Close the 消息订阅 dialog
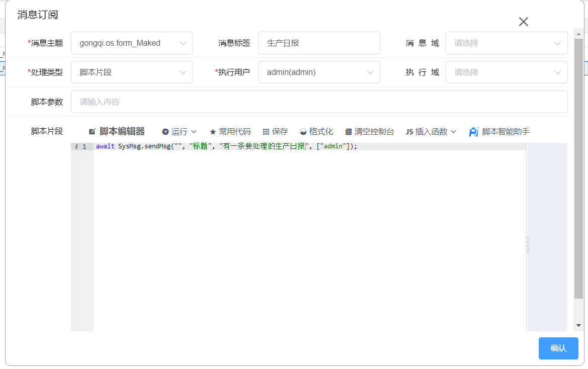The width and height of the screenshot is (588, 369). [523, 22]
